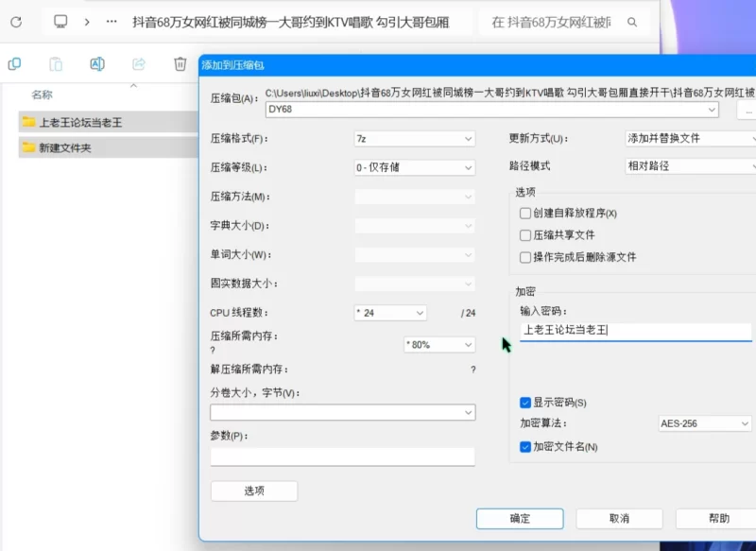Click the disabled 压缩方法 dropdown
This screenshot has height=551, width=756.
pyautogui.click(x=415, y=197)
